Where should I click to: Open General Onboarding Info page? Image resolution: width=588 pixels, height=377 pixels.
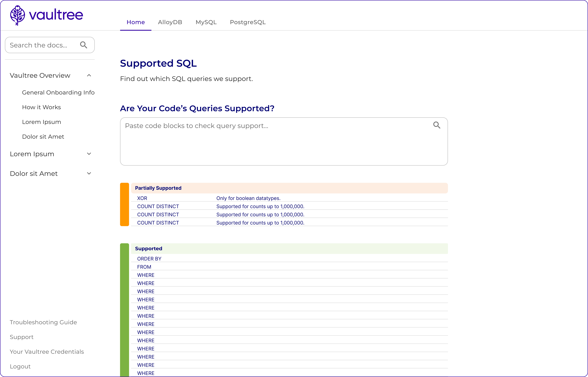(x=58, y=93)
